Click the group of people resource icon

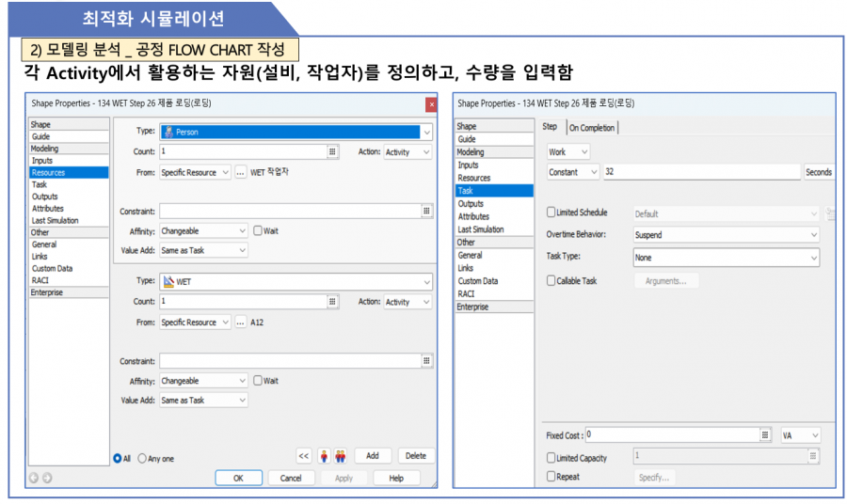[340, 456]
